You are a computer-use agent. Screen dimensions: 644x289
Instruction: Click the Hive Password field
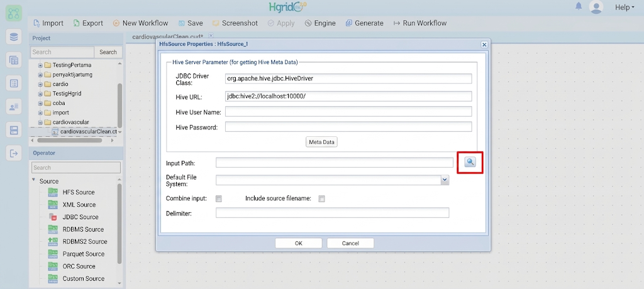click(348, 127)
